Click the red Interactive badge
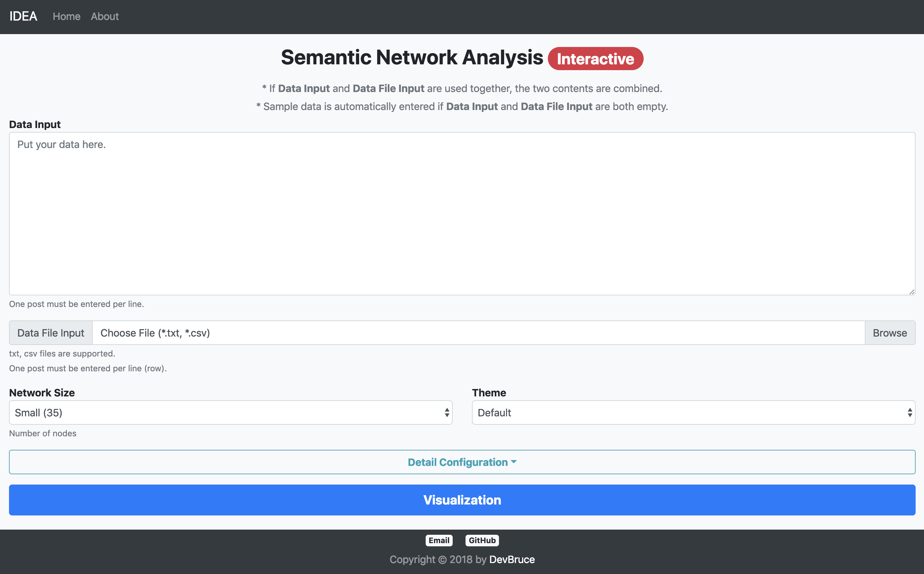Image resolution: width=924 pixels, height=574 pixels. [x=595, y=59]
